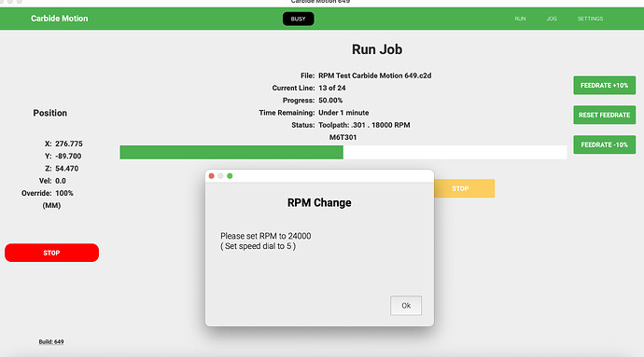The image size is (644, 357).
Task: Click the Override 100% value
Action: 64,193
